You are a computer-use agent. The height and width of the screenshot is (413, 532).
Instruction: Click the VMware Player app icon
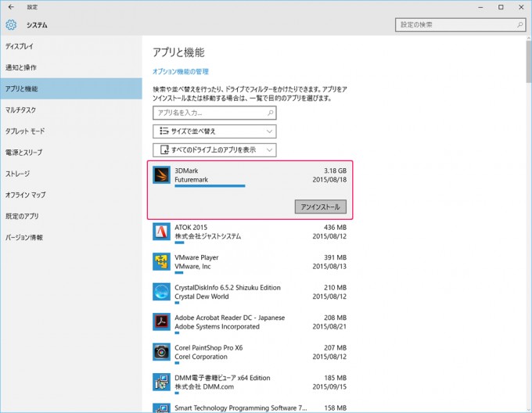161,262
